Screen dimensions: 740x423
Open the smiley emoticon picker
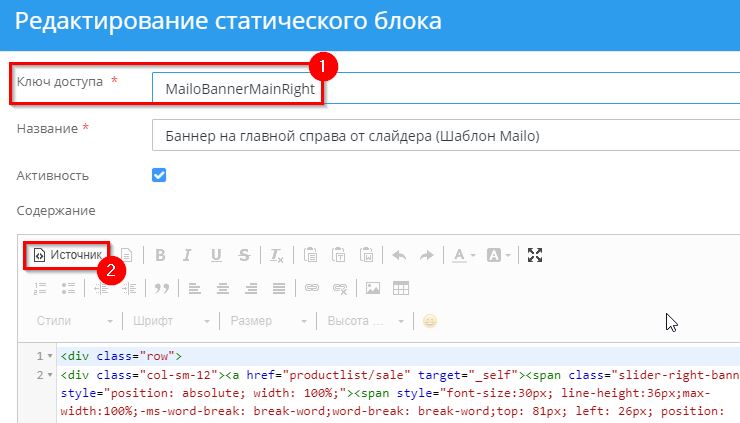[x=430, y=321]
